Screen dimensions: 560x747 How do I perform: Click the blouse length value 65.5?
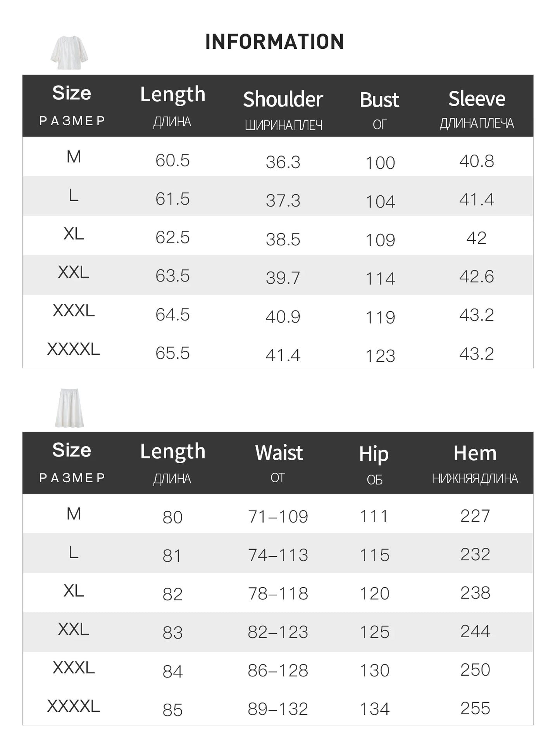point(172,354)
